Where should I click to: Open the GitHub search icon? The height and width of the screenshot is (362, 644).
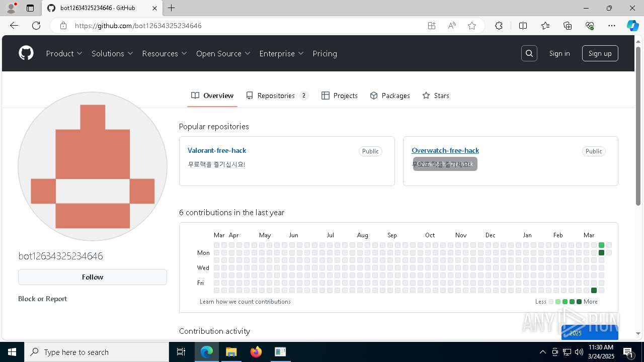(529, 53)
